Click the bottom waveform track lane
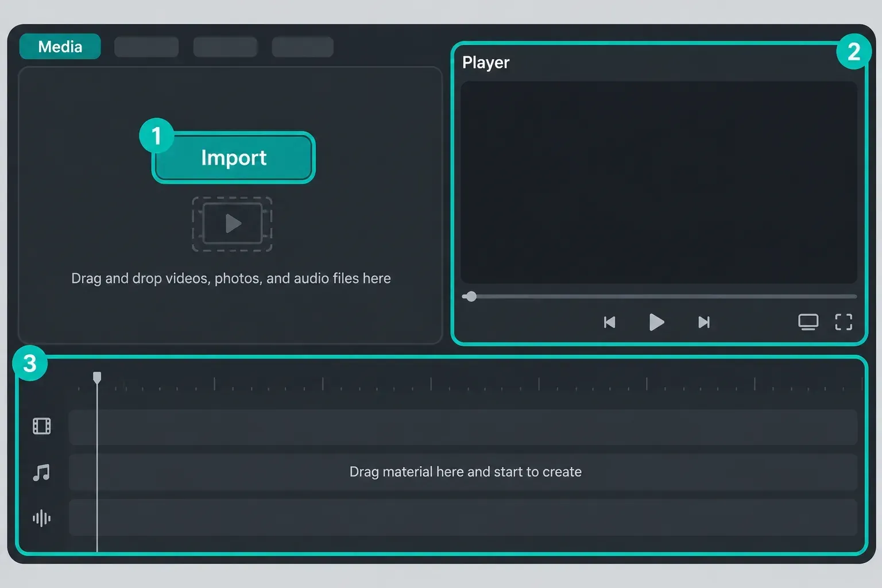This screenshot has width=882, height=588. (x=463, y=517)
